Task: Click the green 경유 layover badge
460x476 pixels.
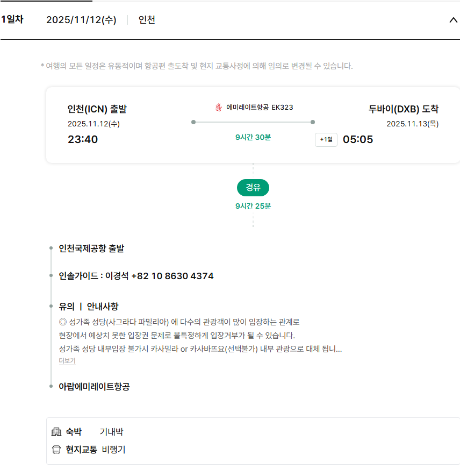Action: tap(253, 188)
